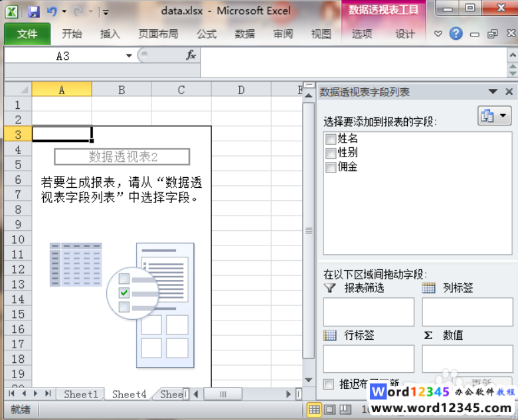This screenshot has height=420, width=518.
Task: Click the Name Box showing A3
Action: (x=63, y=56)
